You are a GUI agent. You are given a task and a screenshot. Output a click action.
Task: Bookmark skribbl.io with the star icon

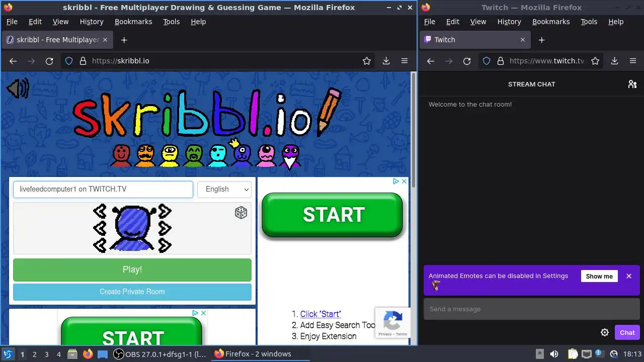367,61
